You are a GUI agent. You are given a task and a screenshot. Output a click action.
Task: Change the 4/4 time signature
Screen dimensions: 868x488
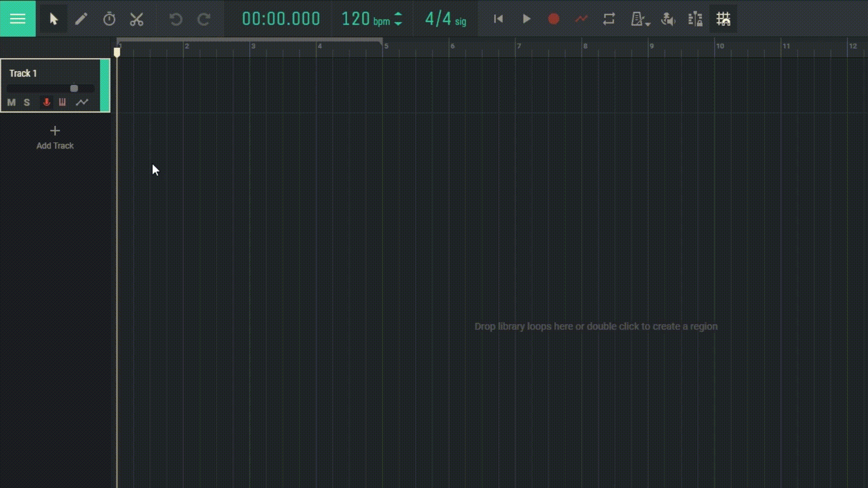pyautogui.click(x=438, y=19)
